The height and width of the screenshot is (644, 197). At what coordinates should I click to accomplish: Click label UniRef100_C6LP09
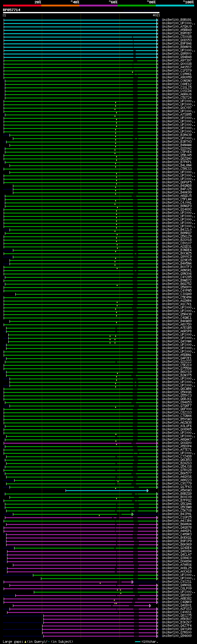(177, 589)
